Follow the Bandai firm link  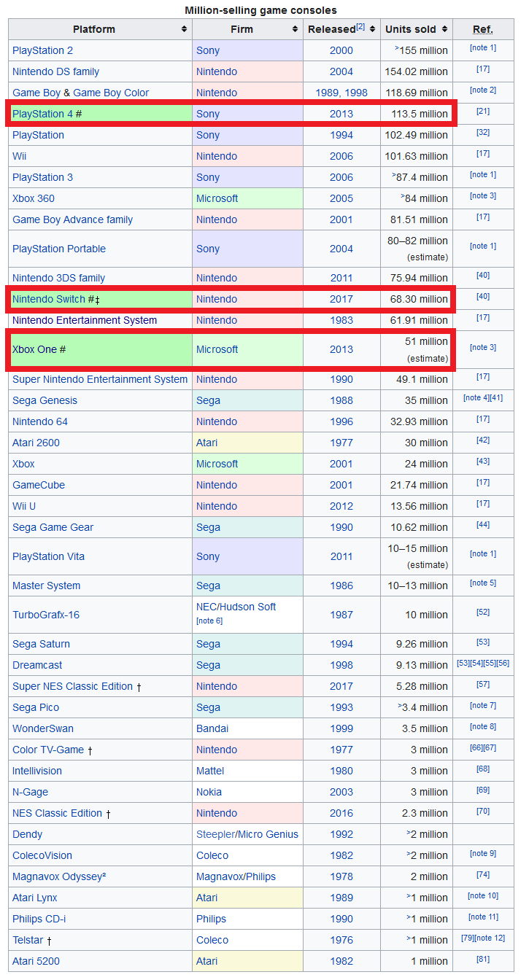[212, 728]
